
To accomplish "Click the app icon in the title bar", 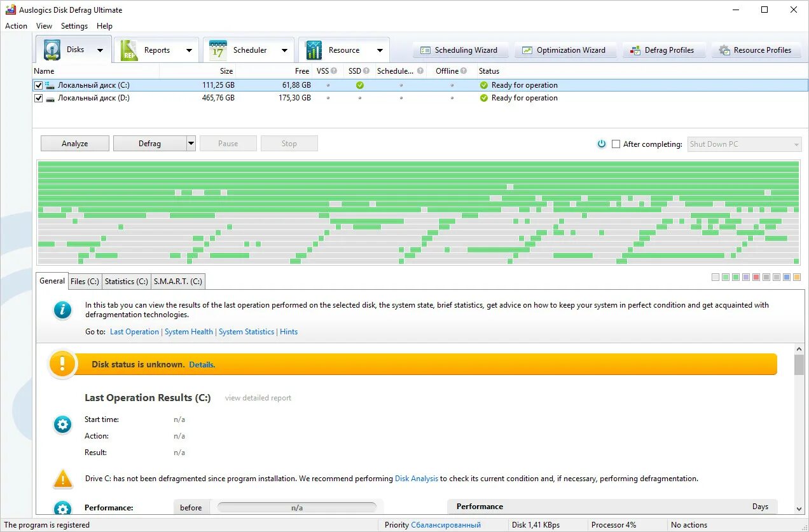I will point(10,10).
